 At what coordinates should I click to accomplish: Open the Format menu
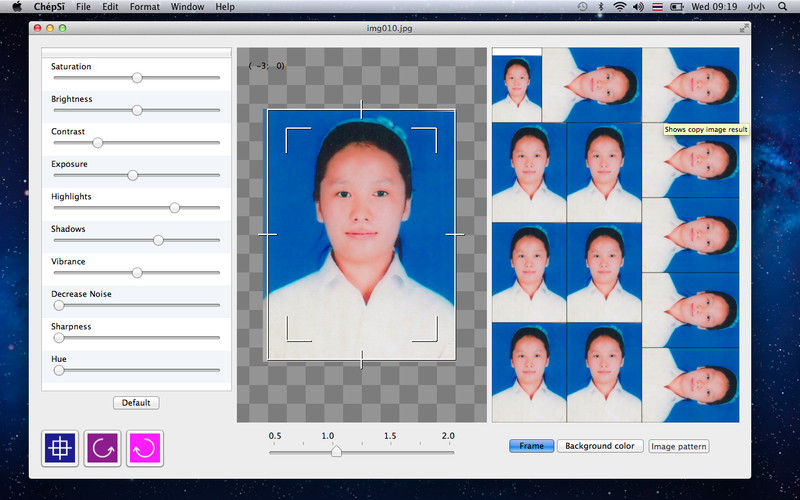(x=144, y=7)
